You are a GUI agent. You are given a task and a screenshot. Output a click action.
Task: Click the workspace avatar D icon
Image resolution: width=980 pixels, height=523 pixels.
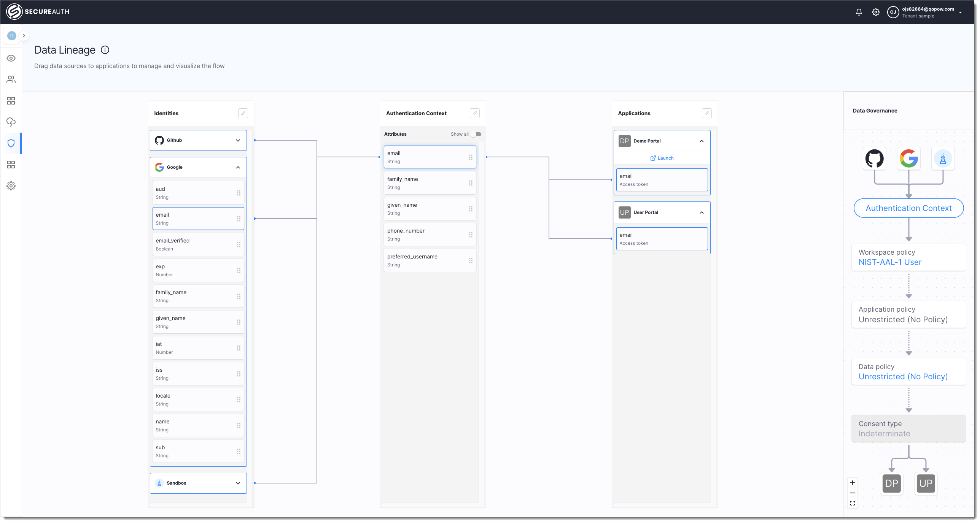[x=12, y=35]
